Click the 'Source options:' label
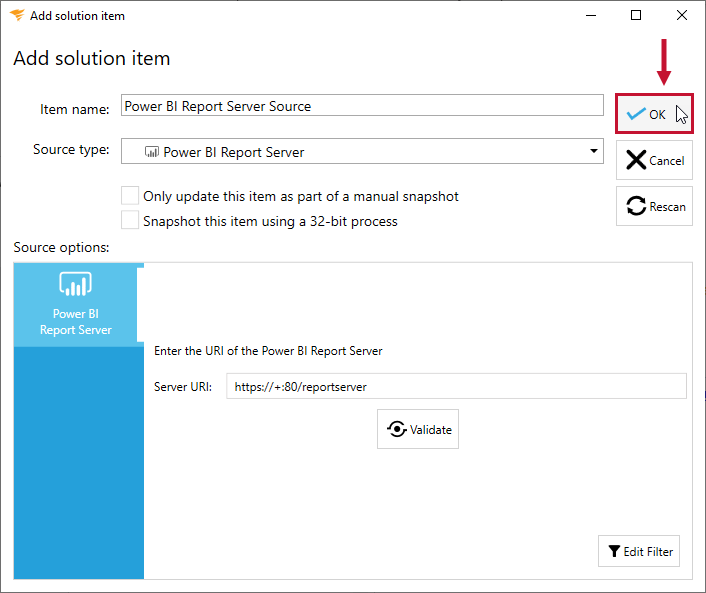This screenshot has width=706, height=593. [x=61, y=247]
